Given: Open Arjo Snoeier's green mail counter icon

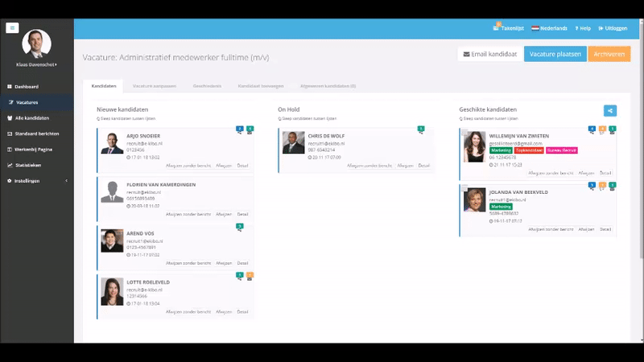Looking at the screenshot, I should 250,130.
